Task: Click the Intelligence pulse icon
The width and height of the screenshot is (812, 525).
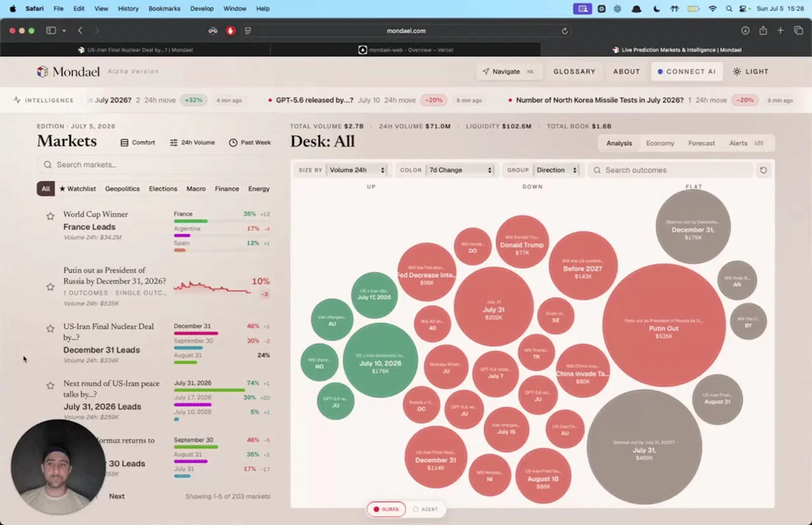Action: tap(17, 100)
